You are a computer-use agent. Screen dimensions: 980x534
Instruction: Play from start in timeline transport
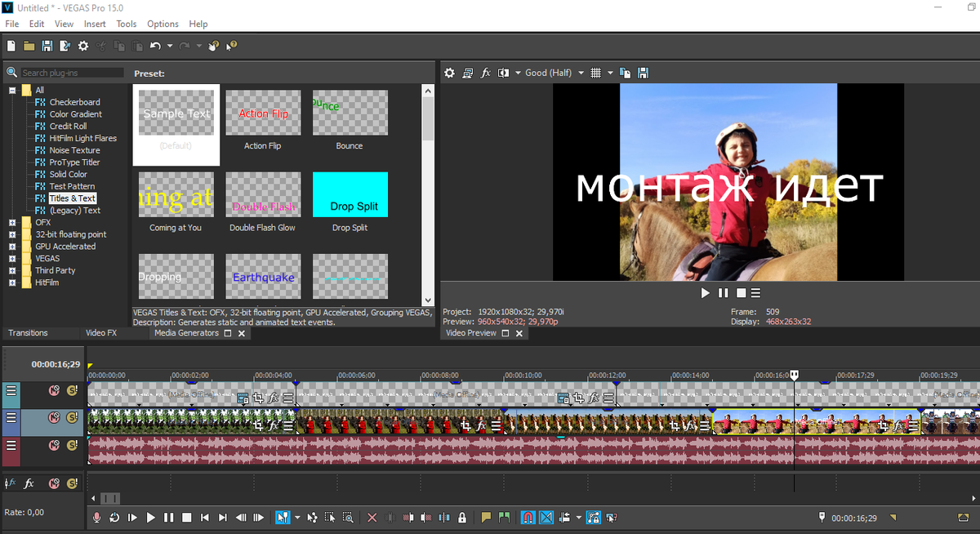132,518
